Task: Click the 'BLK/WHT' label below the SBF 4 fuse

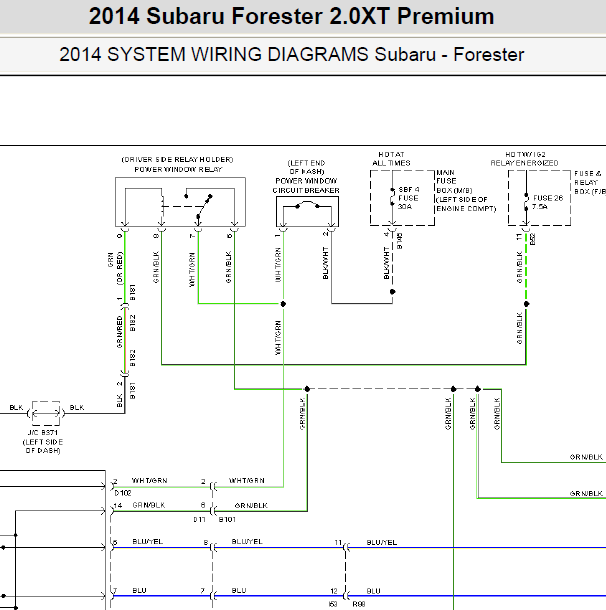Action: (386, 263)
